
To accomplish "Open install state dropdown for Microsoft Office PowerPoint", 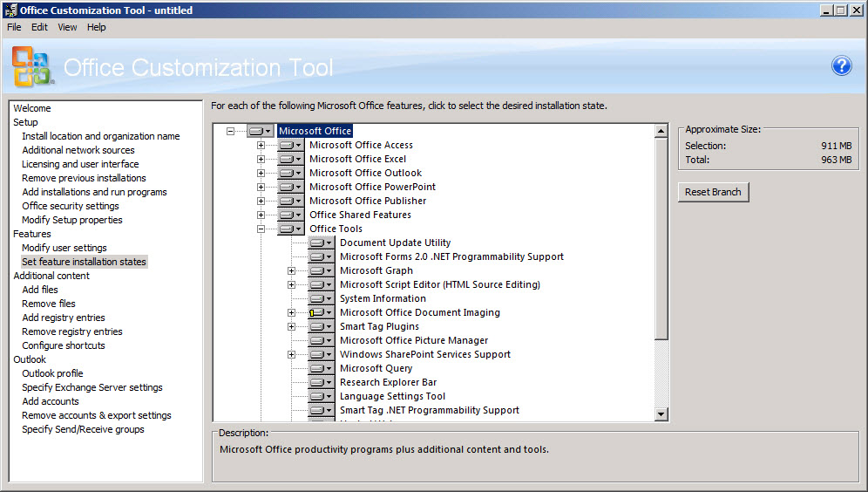I will (290, 188).
